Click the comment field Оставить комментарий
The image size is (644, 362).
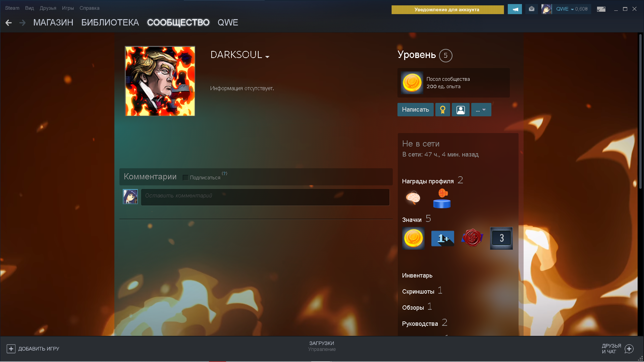(x=265, y=197)
